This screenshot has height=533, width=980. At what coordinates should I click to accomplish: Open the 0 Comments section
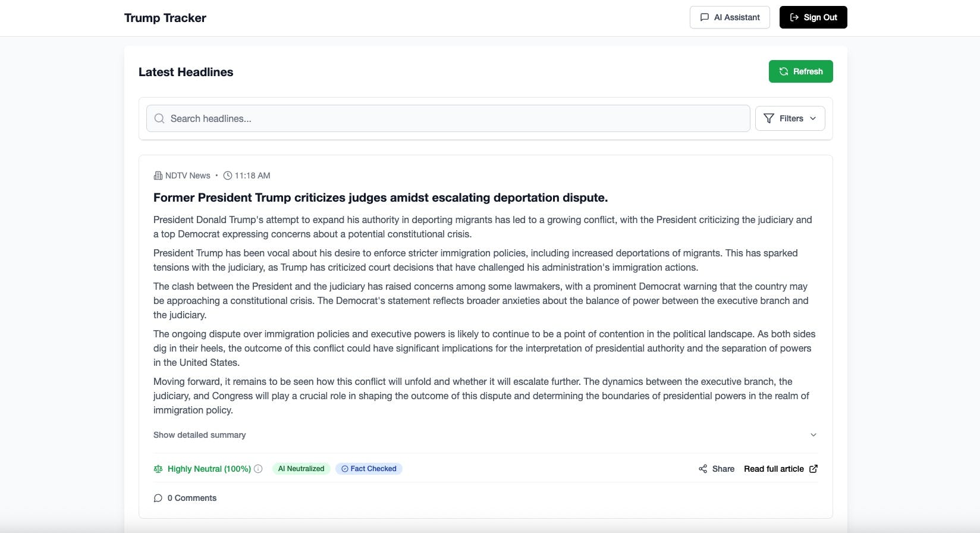click(x=185, y=498)
